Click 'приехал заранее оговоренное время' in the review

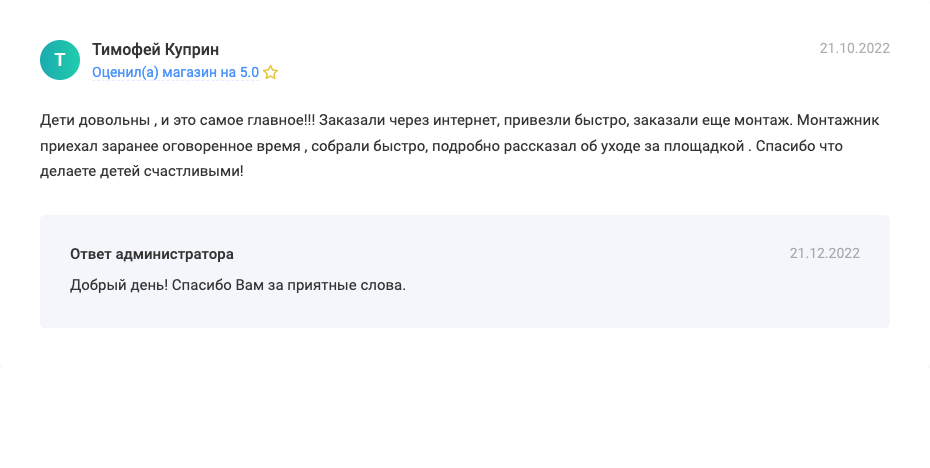point(170,146)
